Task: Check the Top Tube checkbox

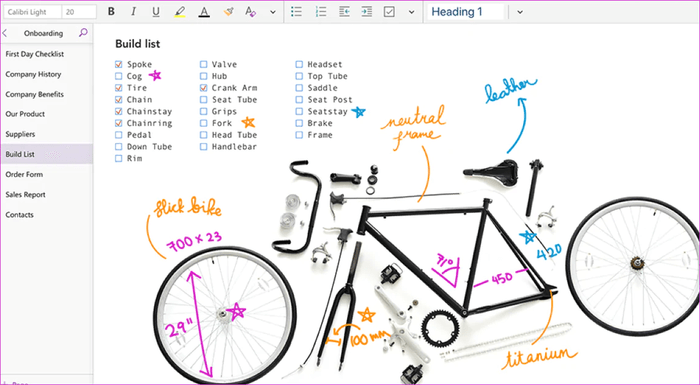Action: point(299,76)
